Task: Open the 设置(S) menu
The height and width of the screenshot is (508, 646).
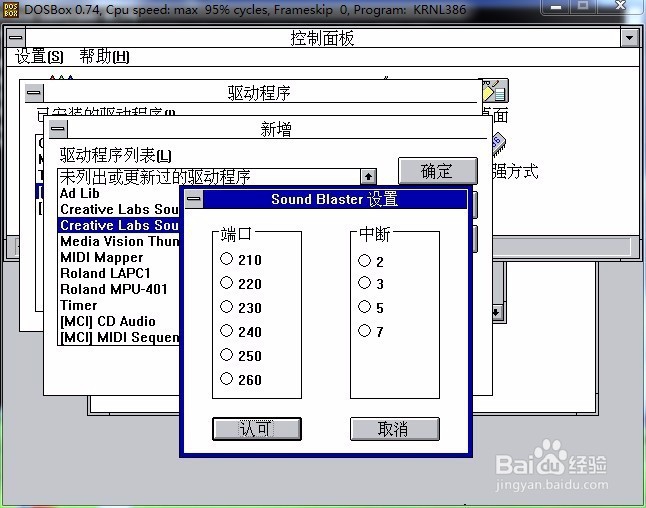Action: coord(40,56)
